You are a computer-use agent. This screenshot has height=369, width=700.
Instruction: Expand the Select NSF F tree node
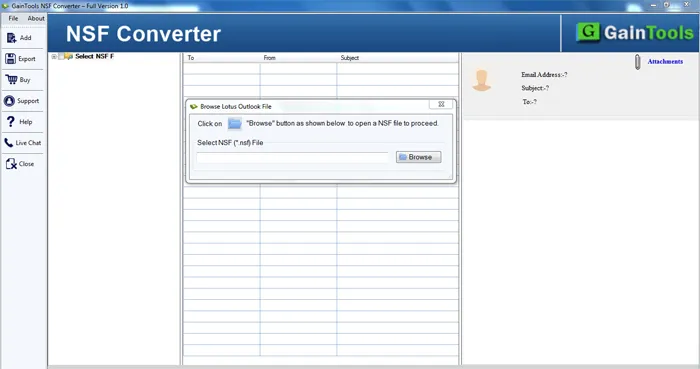coord(54,57)
